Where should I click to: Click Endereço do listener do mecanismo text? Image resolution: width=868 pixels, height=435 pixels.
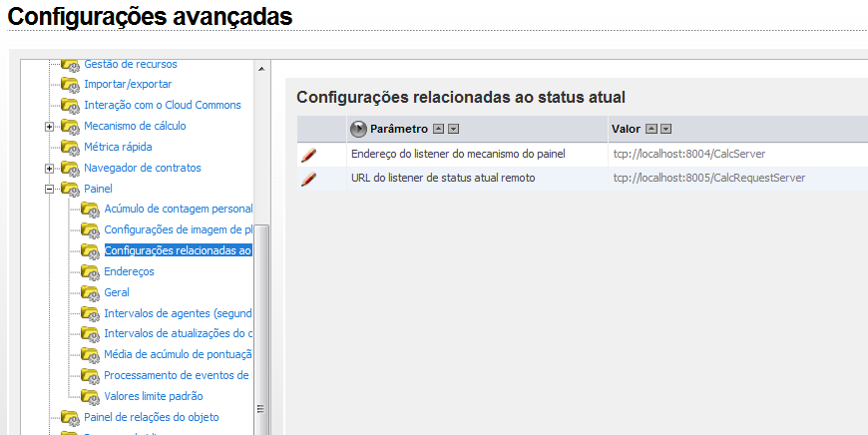(458, 154)
